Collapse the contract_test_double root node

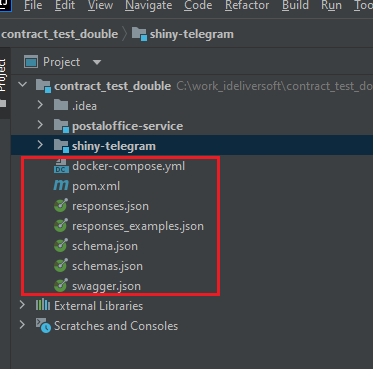point(23,84)
